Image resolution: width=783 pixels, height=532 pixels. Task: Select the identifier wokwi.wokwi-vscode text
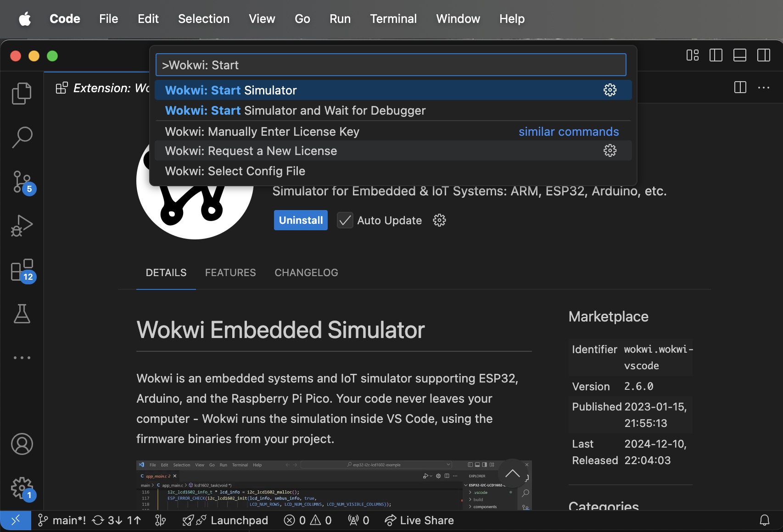click(658, 357)
